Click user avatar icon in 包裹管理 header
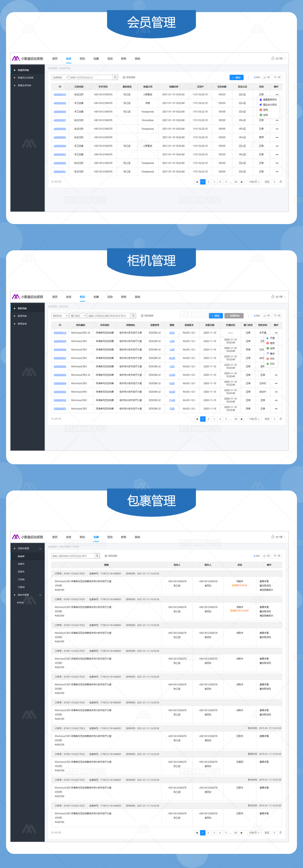This screenshot has height=868, width=303. 273,537
